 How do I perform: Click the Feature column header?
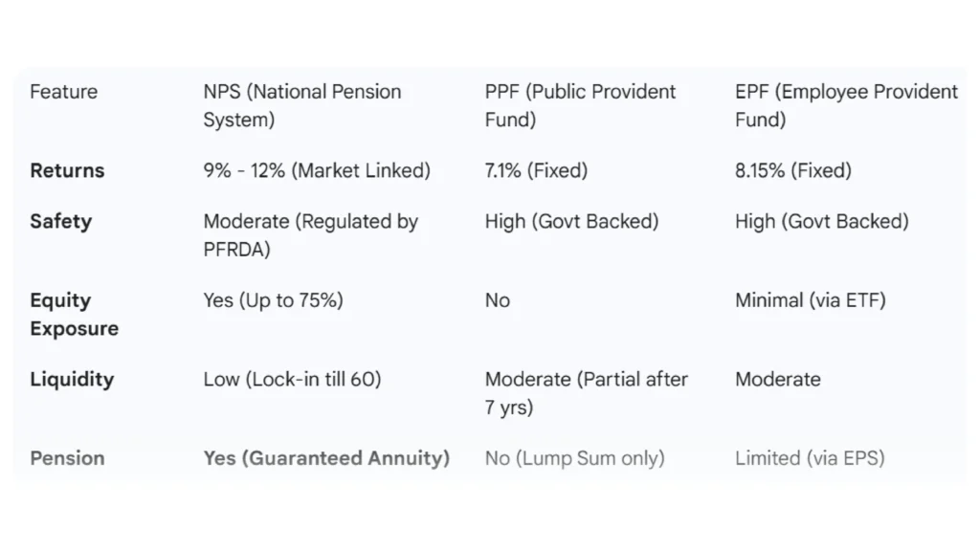point(63,92)
